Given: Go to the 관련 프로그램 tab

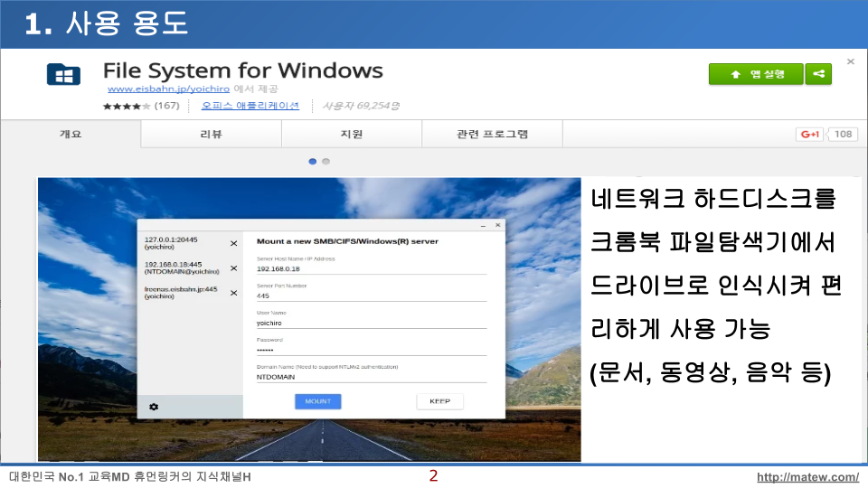Looking at the screenshot, I should coord(492,134).
